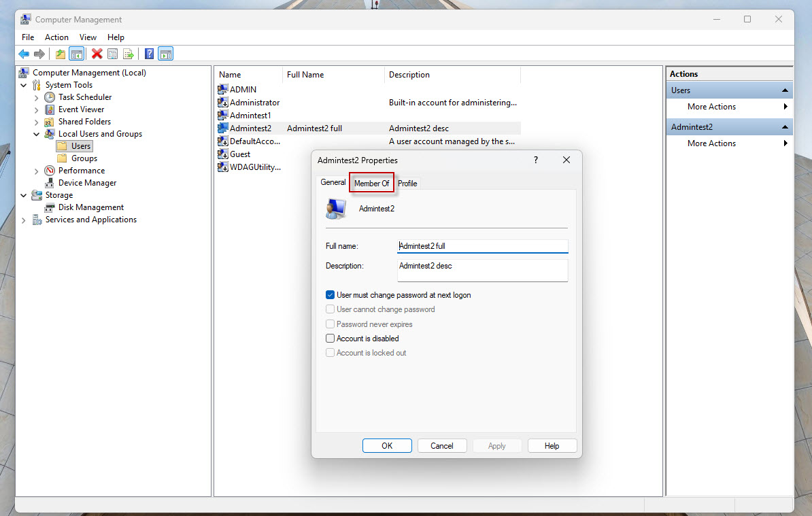Click the Task Scheduler clock icon

50,97
